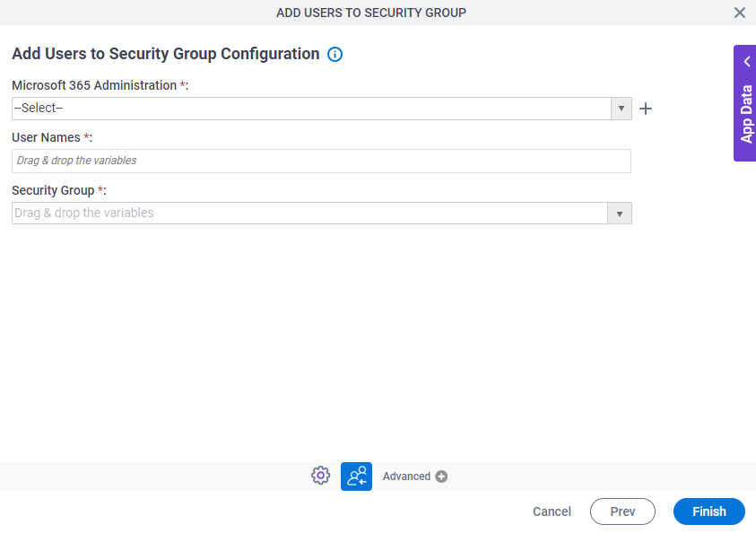Open the Security Group dropdown arrow
The height and width of the screenshot is (533, 756).
621,213
